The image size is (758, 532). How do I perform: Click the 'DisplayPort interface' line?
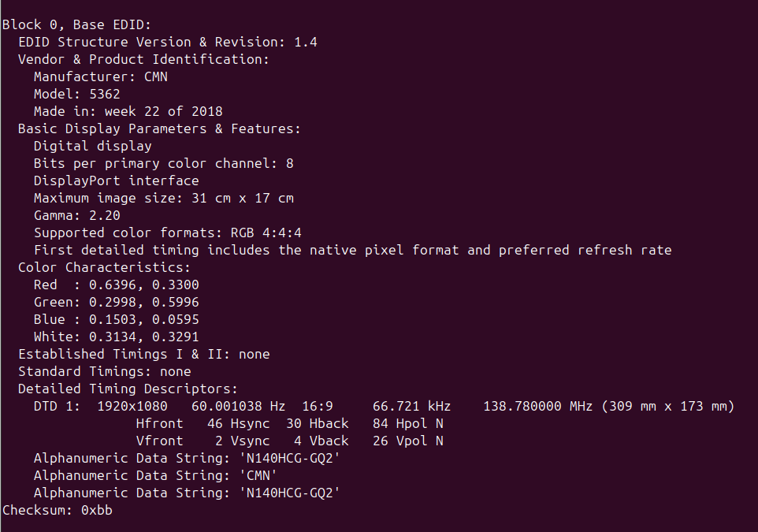point(116,180)
